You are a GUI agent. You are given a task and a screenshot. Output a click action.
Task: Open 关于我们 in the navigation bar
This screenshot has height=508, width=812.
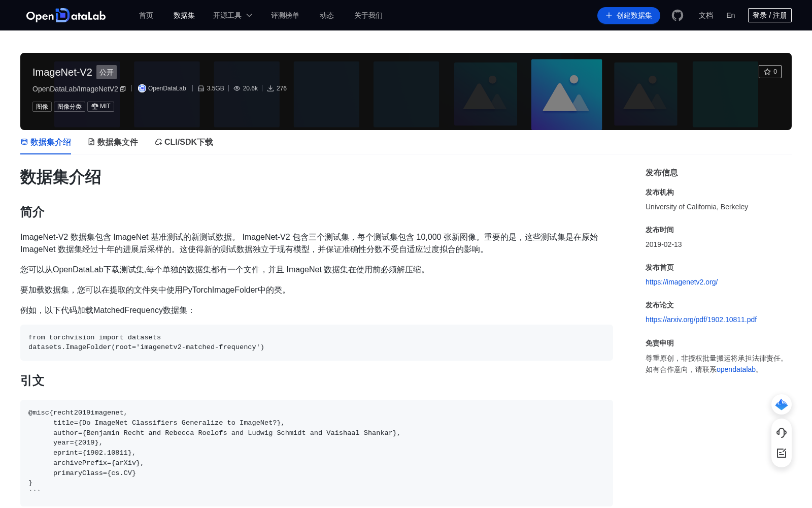(x=368, y=15)
